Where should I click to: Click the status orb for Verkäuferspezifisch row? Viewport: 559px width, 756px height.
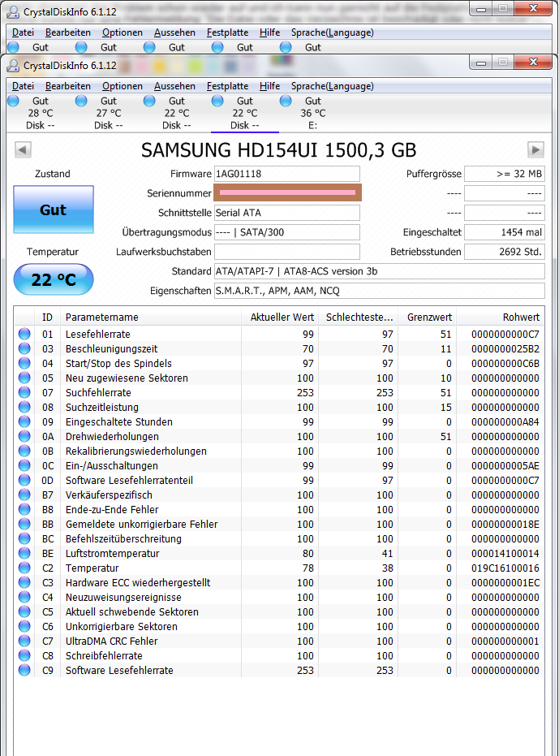coord(24,495)
